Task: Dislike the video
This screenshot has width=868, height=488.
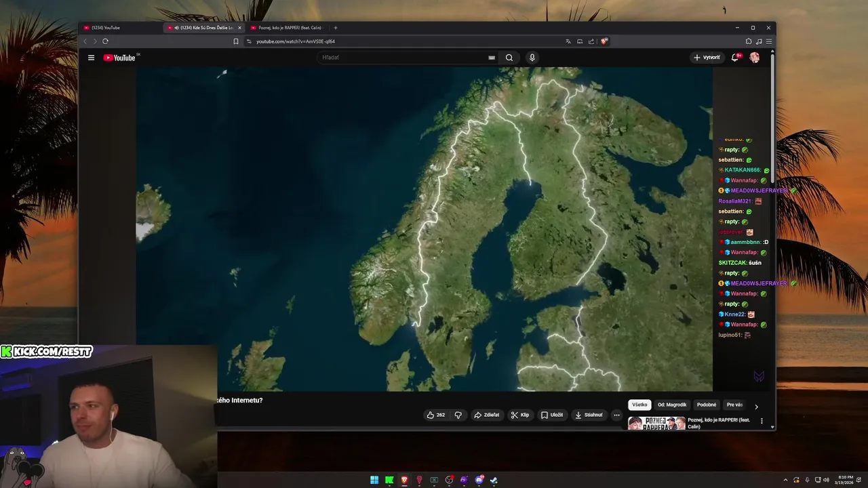Action: (458, 415)
